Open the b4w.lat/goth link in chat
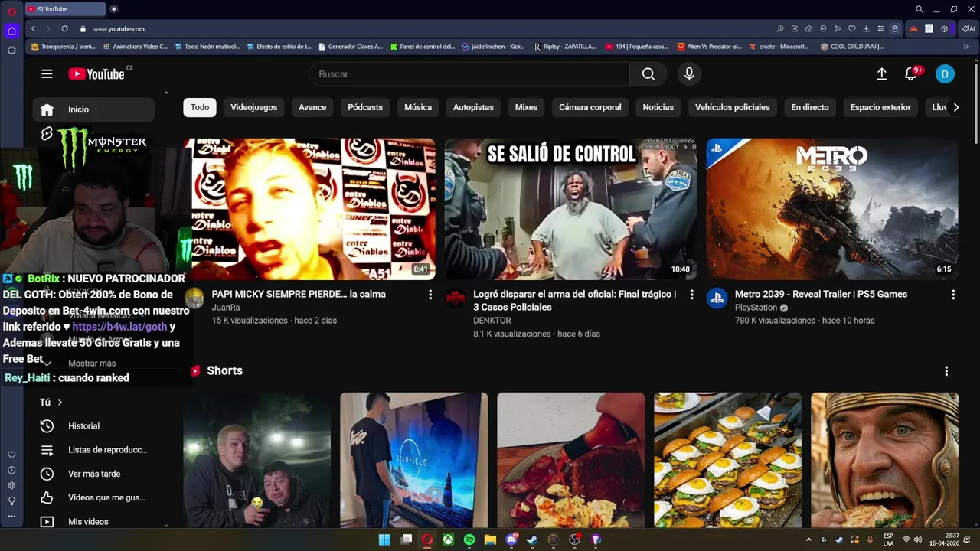The image size is (980, 551). pos(119,327)
